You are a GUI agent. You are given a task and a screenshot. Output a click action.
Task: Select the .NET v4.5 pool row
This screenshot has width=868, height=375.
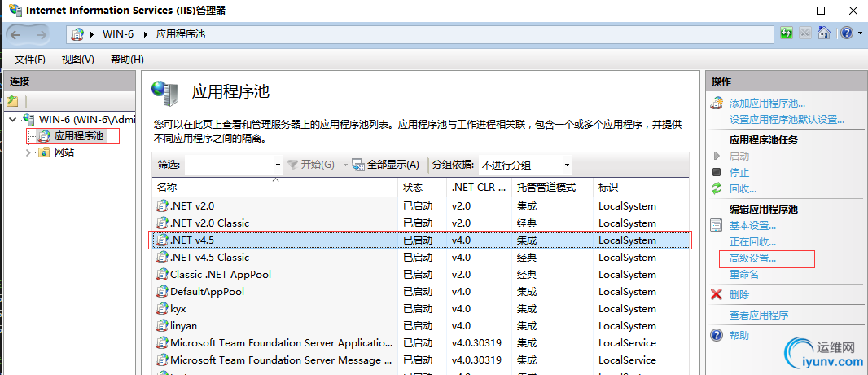[x=421, y=240]
